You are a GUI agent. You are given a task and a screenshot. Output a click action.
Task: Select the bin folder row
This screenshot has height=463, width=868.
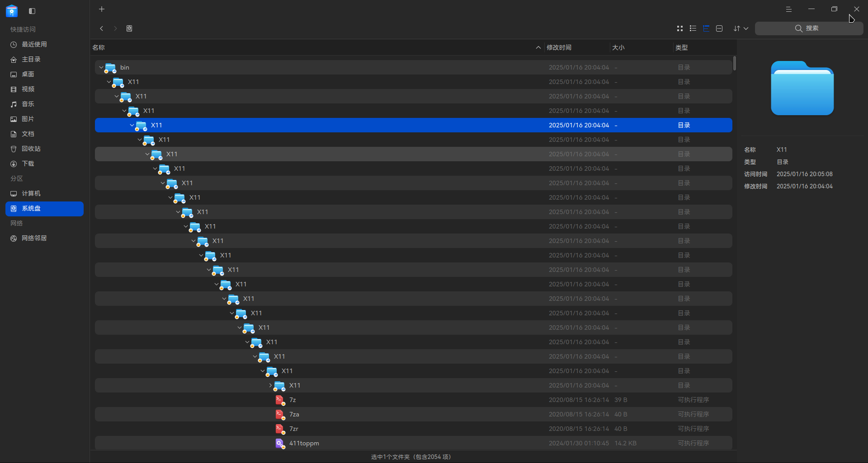tap(413, 67)
